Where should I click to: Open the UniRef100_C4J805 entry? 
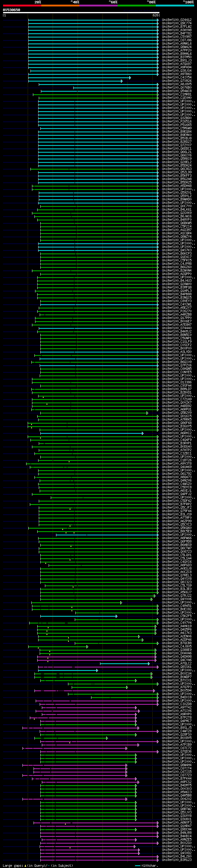click(x=176, y=646)
